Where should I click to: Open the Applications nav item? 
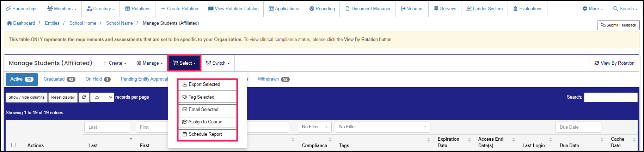tap(284, 8)
